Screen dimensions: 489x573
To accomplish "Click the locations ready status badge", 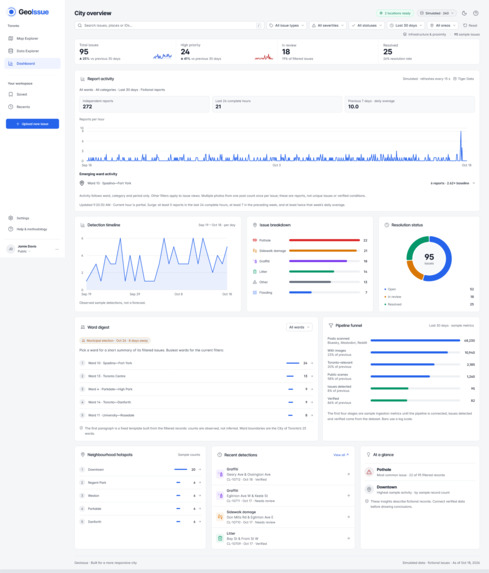I will coord(395,13).
